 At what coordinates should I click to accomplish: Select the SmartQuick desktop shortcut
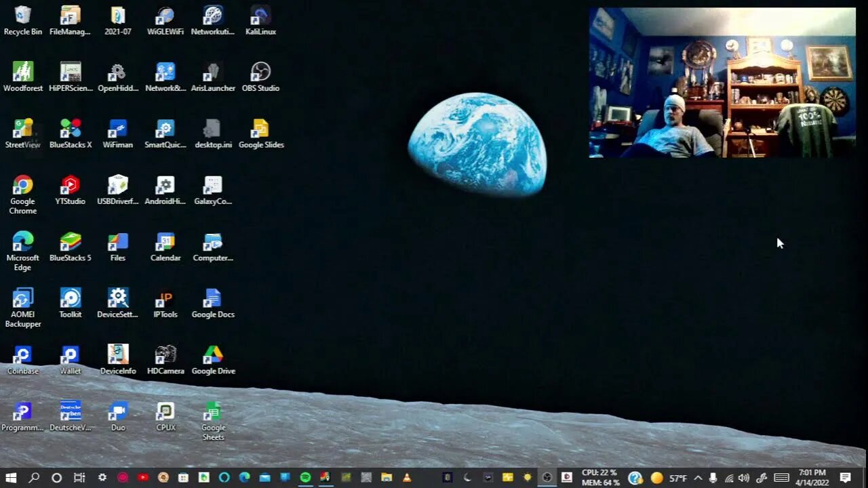(x=165, y=134)
